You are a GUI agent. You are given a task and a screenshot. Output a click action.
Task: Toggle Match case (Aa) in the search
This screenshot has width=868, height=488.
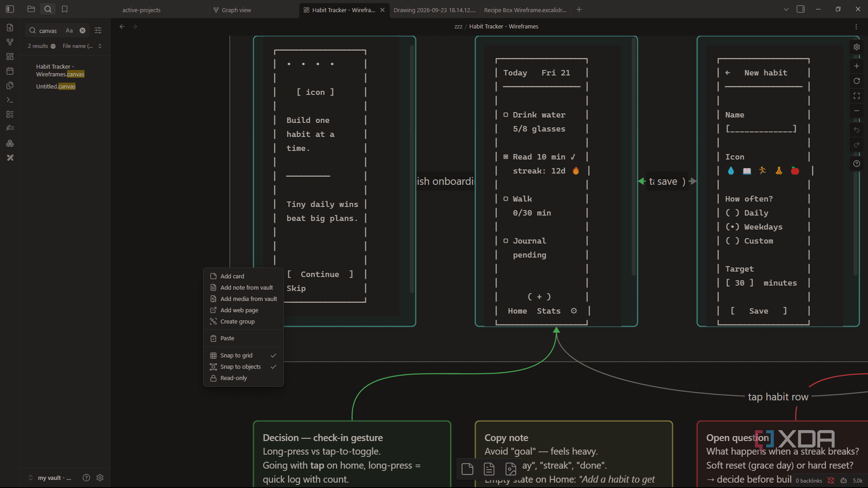coord(69,30)
